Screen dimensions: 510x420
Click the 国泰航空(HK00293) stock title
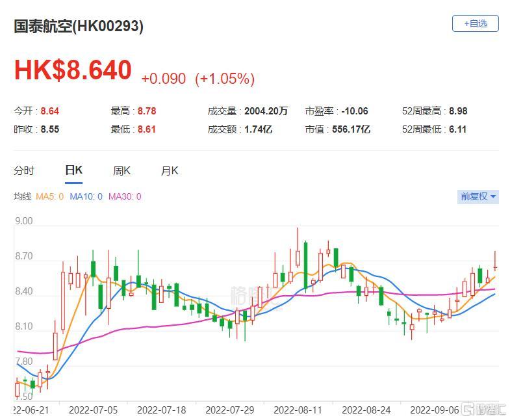click(79, 26)
